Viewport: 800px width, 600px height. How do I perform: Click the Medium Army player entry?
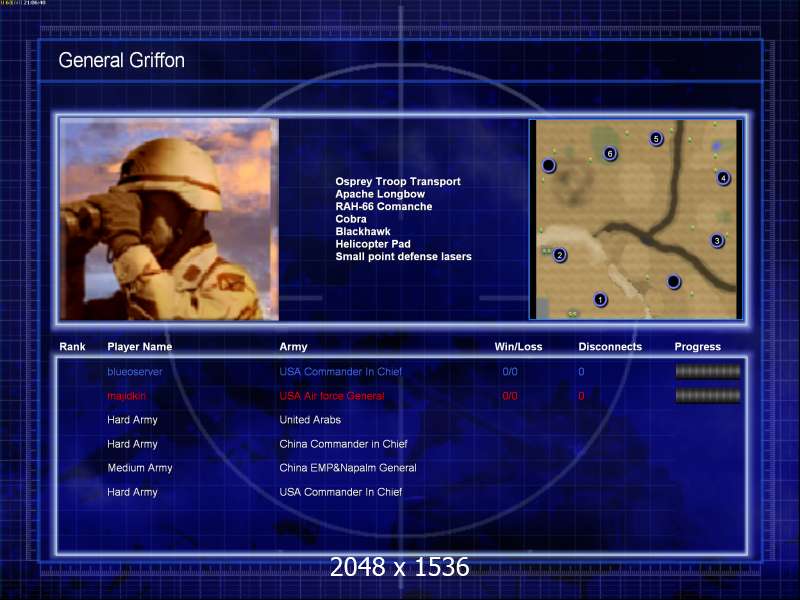tap(140, 468)
